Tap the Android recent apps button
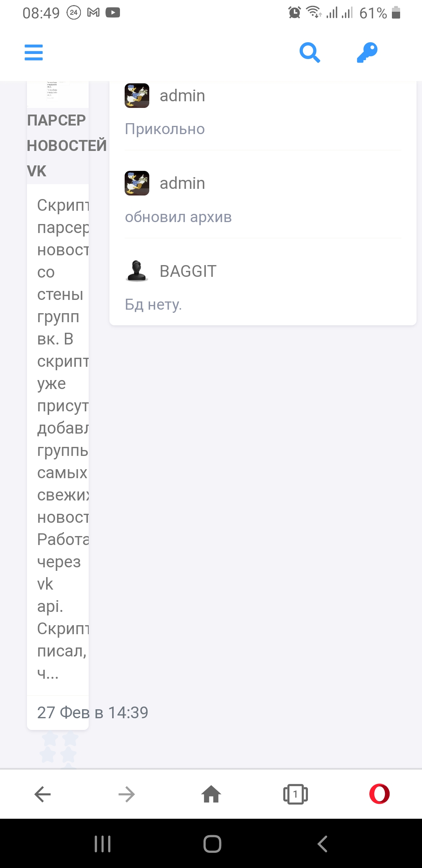This screenshot has height=868, width=422. click(x=103, y=844)
